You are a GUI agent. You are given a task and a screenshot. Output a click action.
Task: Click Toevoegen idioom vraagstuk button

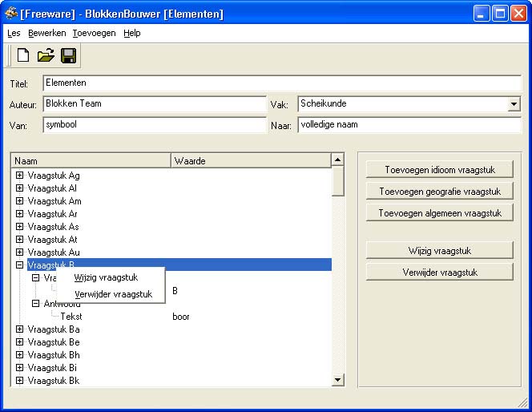tap(439, 170)
